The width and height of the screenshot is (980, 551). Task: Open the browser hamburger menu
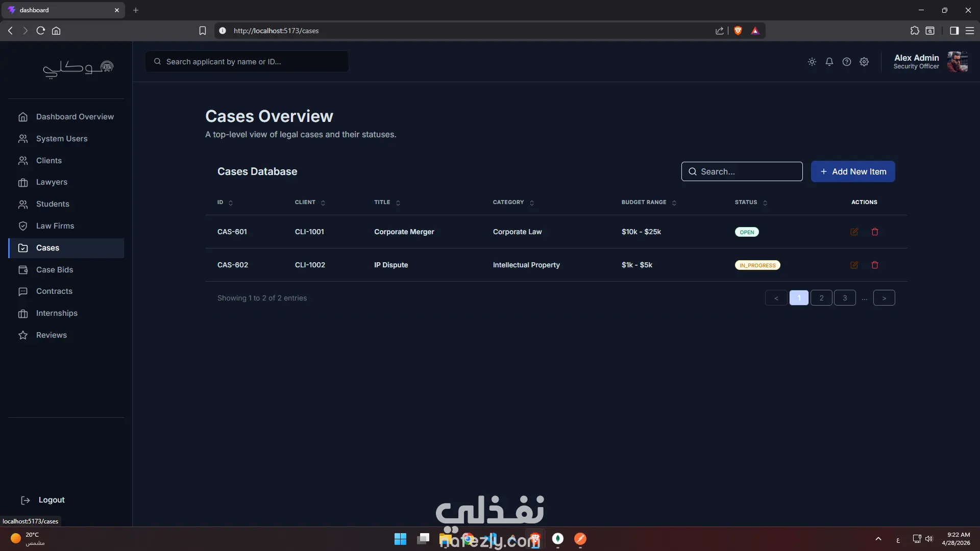point(970,31)
